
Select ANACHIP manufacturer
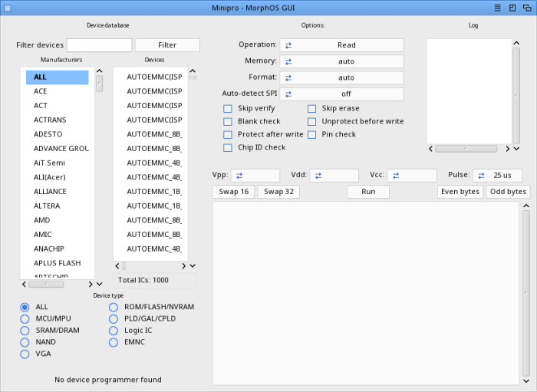[x=58, y=249]
